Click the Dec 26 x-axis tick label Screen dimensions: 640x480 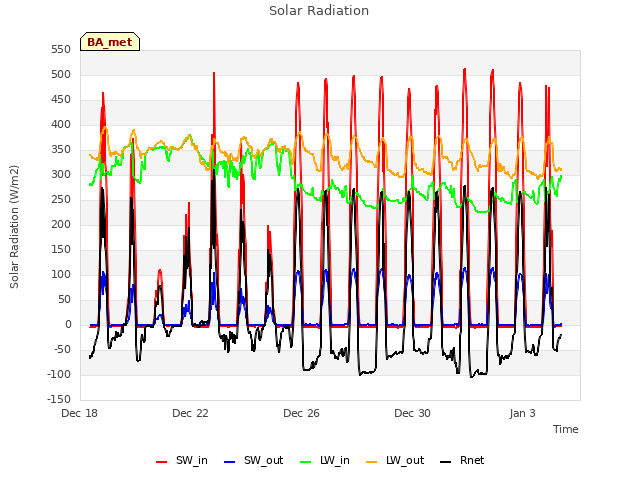click(x=301, y=413)
